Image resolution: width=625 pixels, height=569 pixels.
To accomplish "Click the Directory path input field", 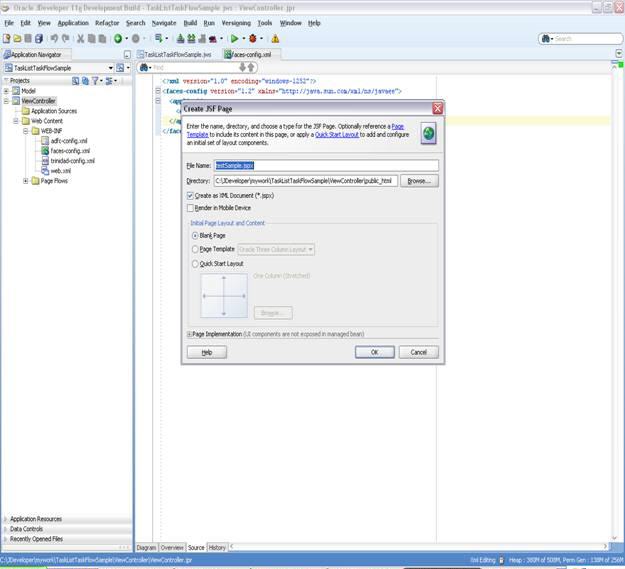I will (305, 181).
